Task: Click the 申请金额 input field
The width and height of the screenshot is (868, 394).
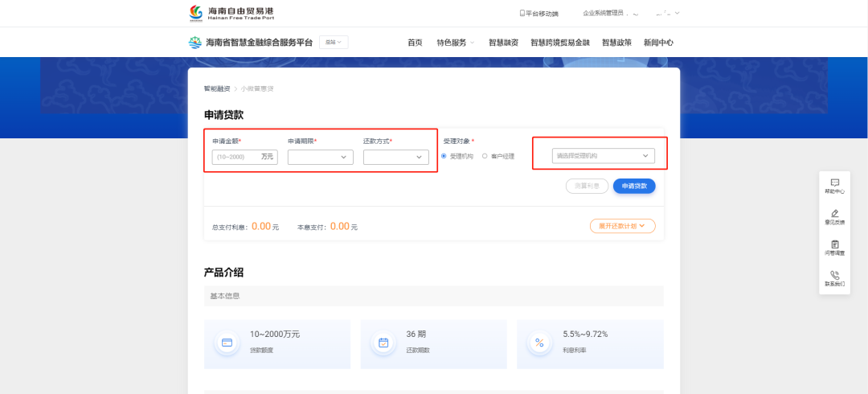Action: coord(237,157)
